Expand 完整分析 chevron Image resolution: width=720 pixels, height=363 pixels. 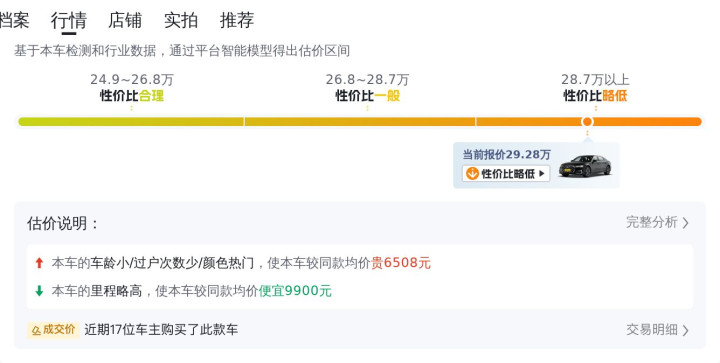[x=685, y=223]
